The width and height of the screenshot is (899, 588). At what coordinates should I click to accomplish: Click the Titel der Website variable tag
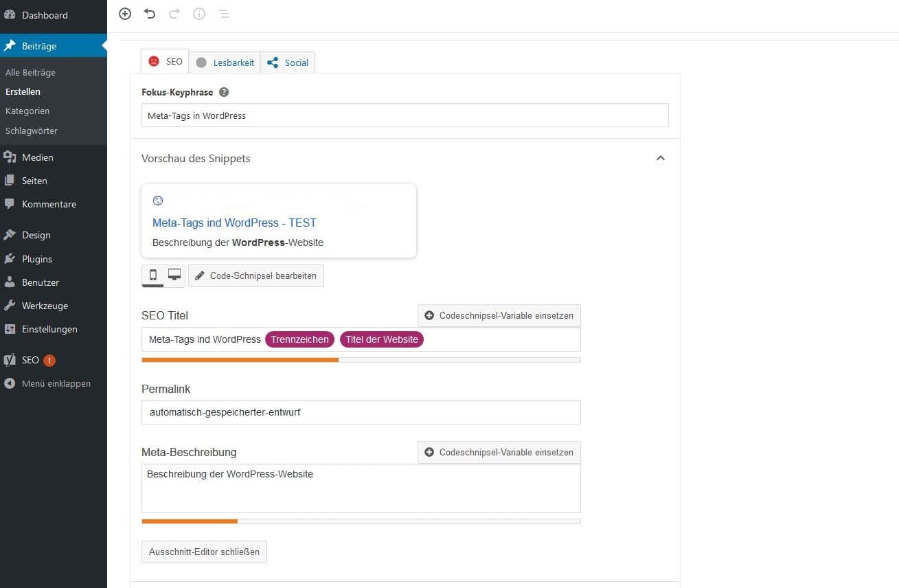pyautogui.click(x=382, y=339)
